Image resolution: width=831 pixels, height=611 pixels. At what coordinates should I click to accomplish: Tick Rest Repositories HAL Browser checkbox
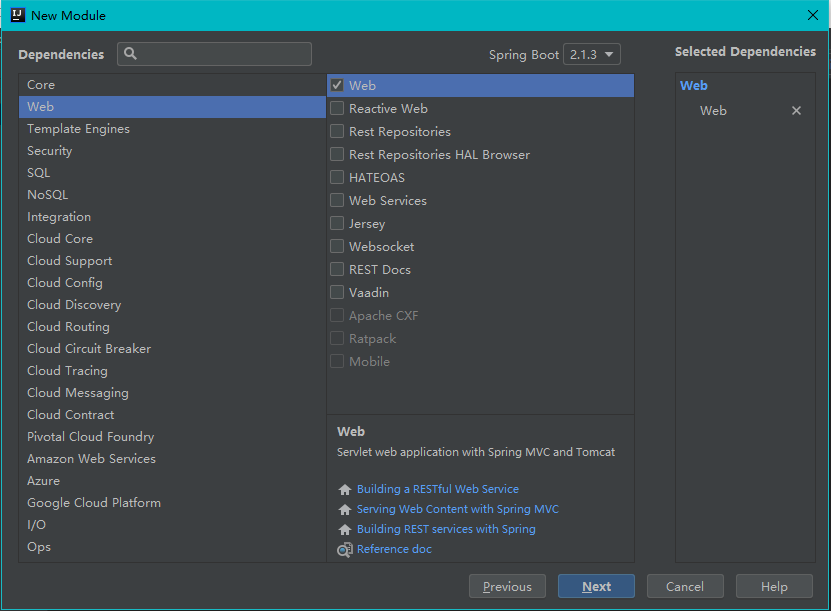[337, 154]
